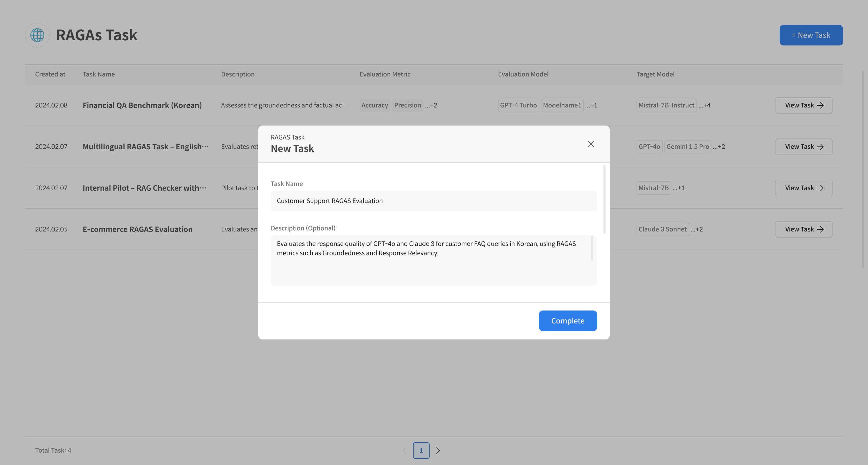Click the Mistral-7B-Instruct target tag

point(666,105)
